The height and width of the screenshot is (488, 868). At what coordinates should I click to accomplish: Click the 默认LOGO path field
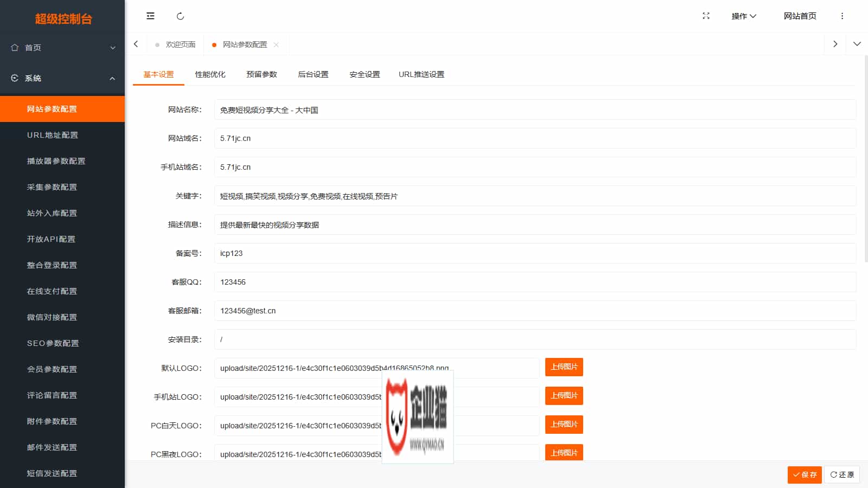pos(376,368)
